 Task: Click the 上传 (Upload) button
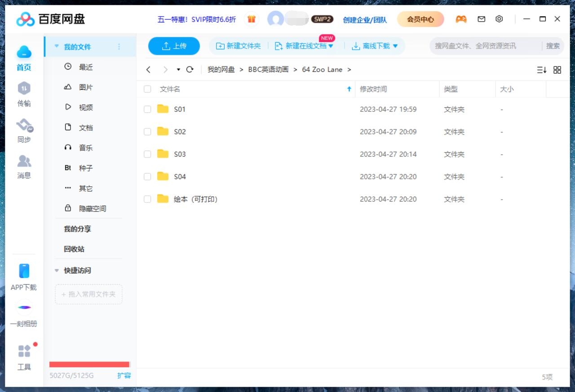174,45
